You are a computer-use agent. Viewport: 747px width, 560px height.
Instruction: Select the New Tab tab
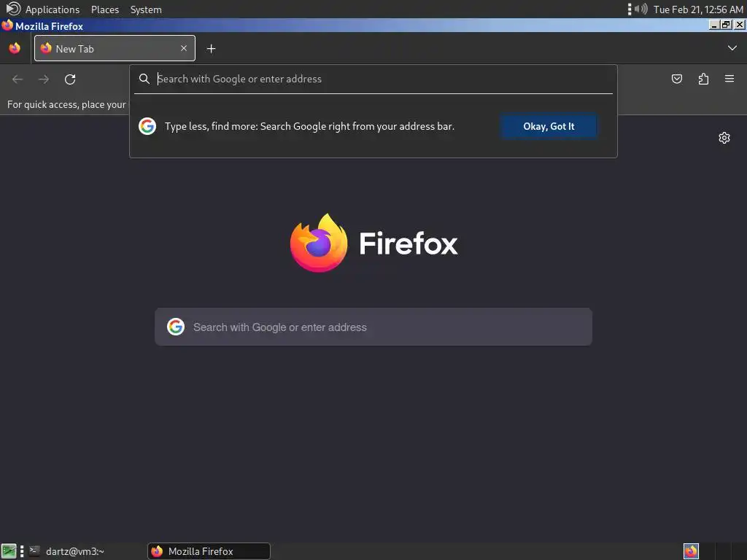pyautogui.click(x=115, y=48)
